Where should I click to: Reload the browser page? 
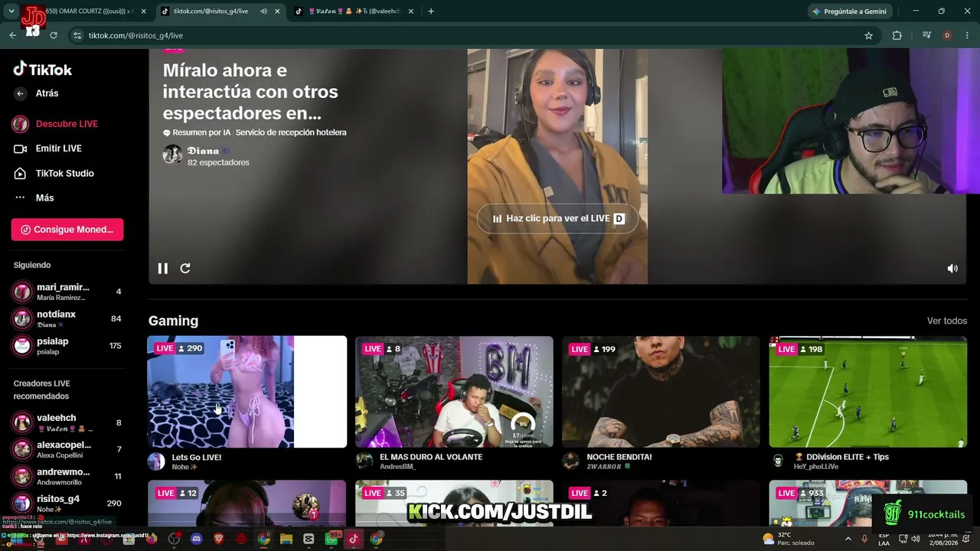click(x=54, y=35)
